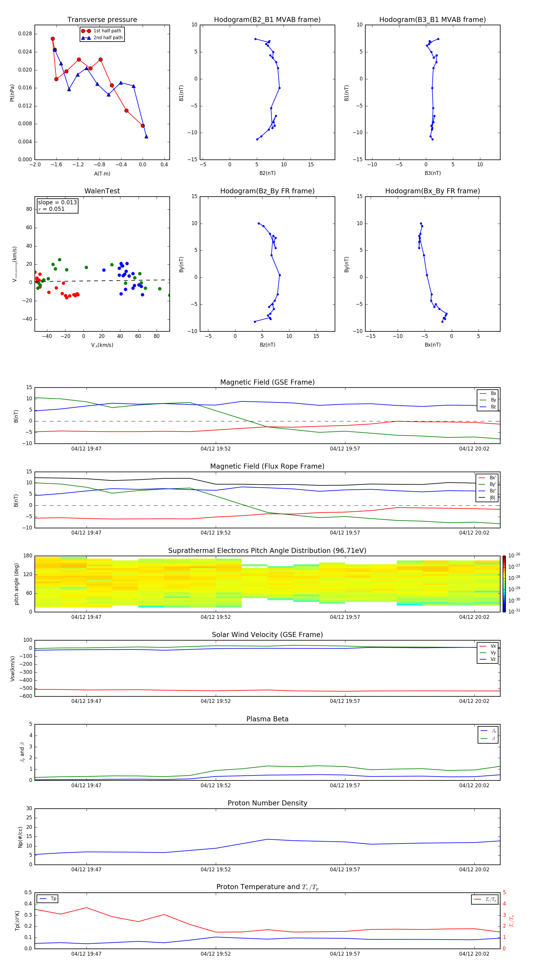Click 'Vz' entry in velocity legend
Screen dimensions: 535x980
(x=488, y=659)
